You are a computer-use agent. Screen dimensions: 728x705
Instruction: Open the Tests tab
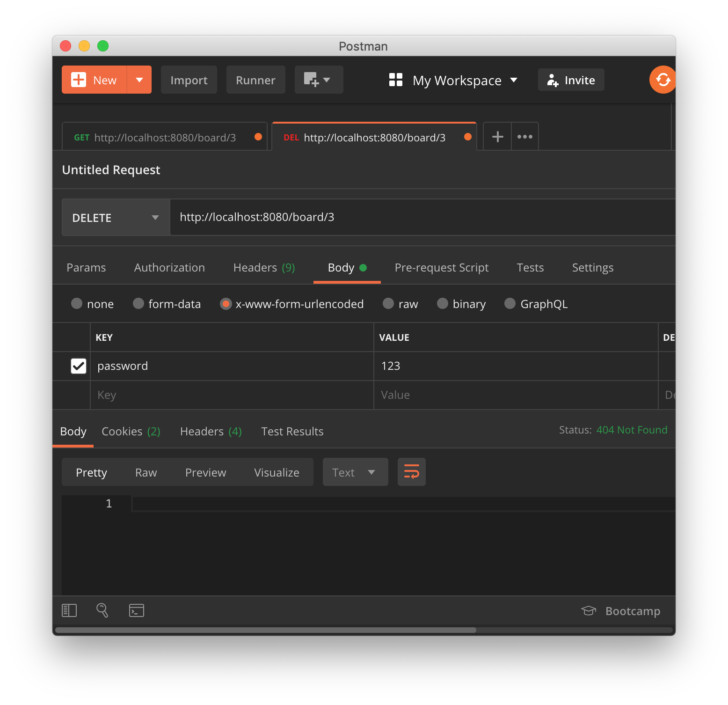pos(530,267)
